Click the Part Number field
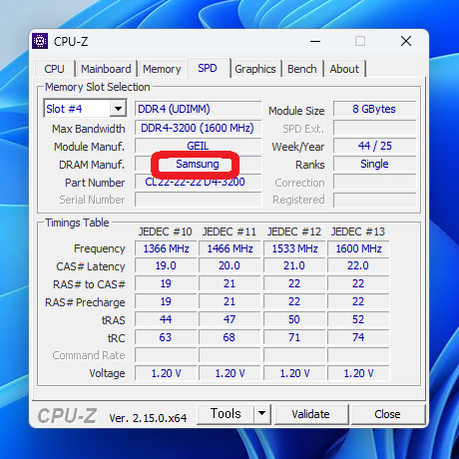 (x=198, y=182)
